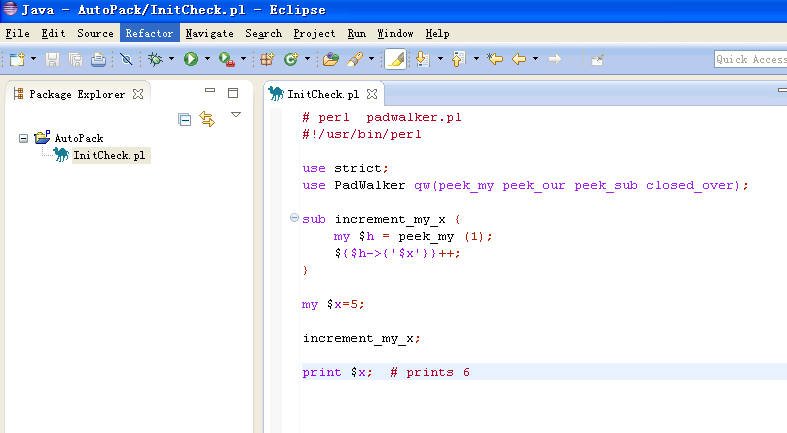The width and height of the screenshot is (787, 433).
Task: Click in the Quick Access field
Action: (750, 59)
